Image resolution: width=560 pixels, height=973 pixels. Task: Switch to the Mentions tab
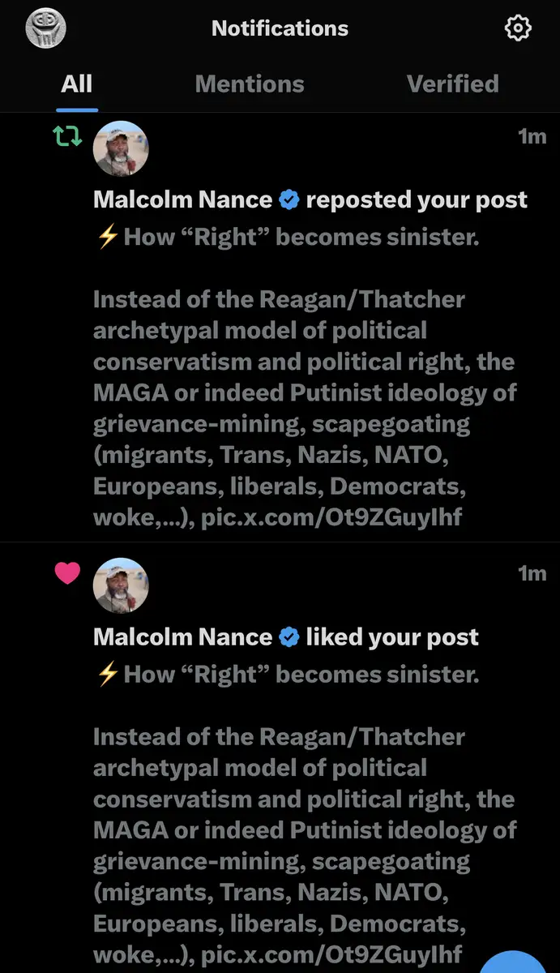tap(250, 84)
